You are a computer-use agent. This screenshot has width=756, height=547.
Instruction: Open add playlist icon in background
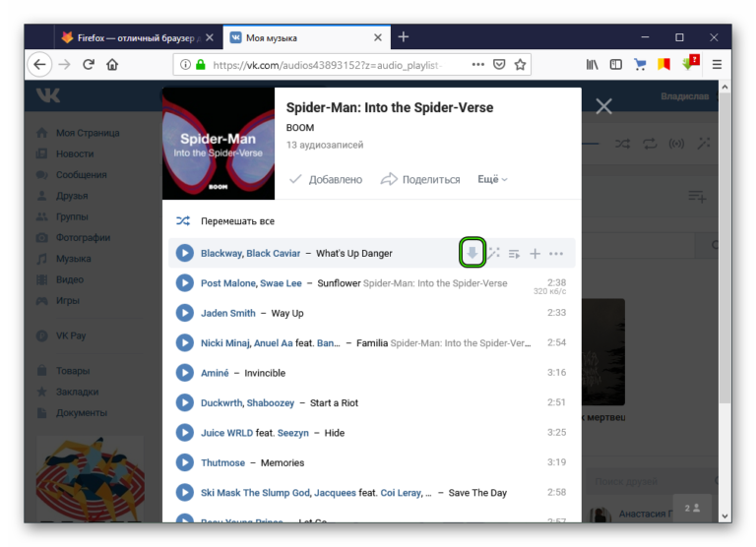[697, 196]
